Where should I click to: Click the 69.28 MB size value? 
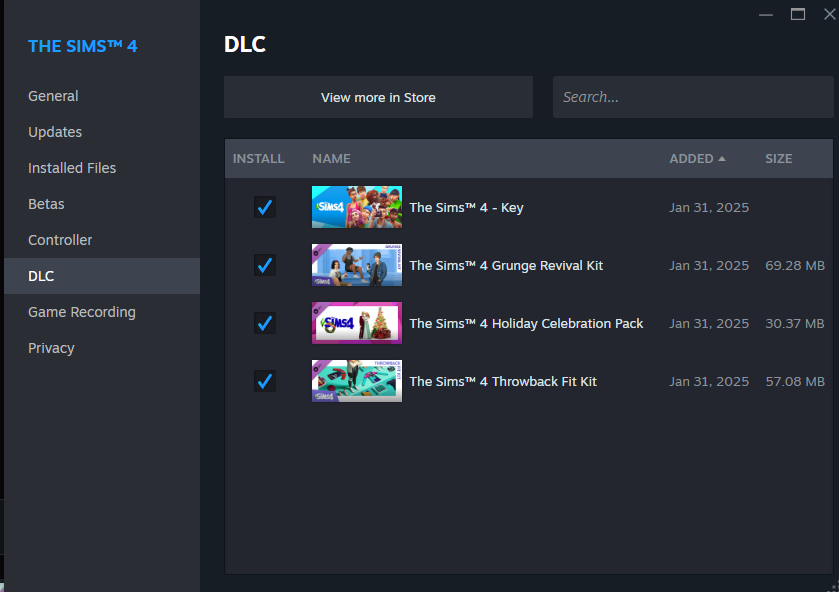pyautogui.click(x=795, y=265)
